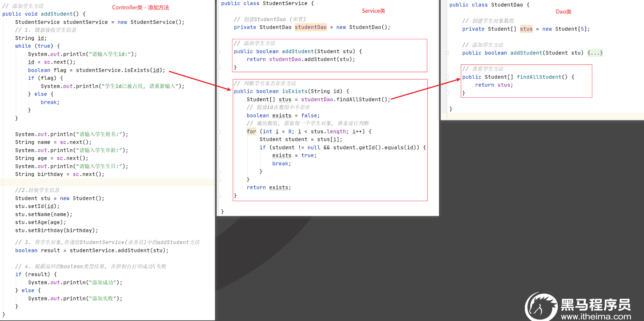Click 'student.getId().equals(id)' condition
The image size is (644, 321).
[x=375, y=148]
